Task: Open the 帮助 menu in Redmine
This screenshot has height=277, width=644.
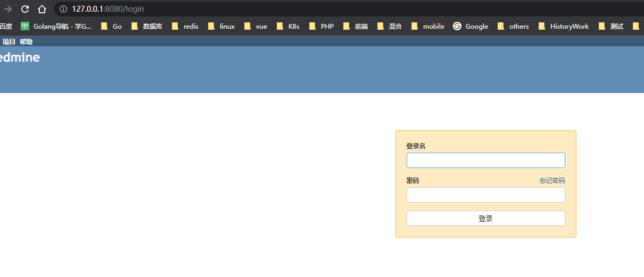Action: pos(26,42)
